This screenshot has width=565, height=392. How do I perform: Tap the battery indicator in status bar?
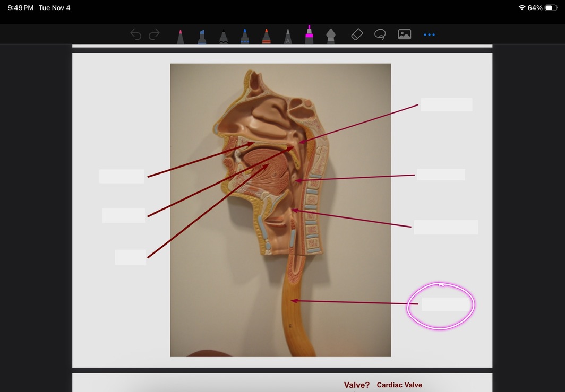[x=551, y=8]
